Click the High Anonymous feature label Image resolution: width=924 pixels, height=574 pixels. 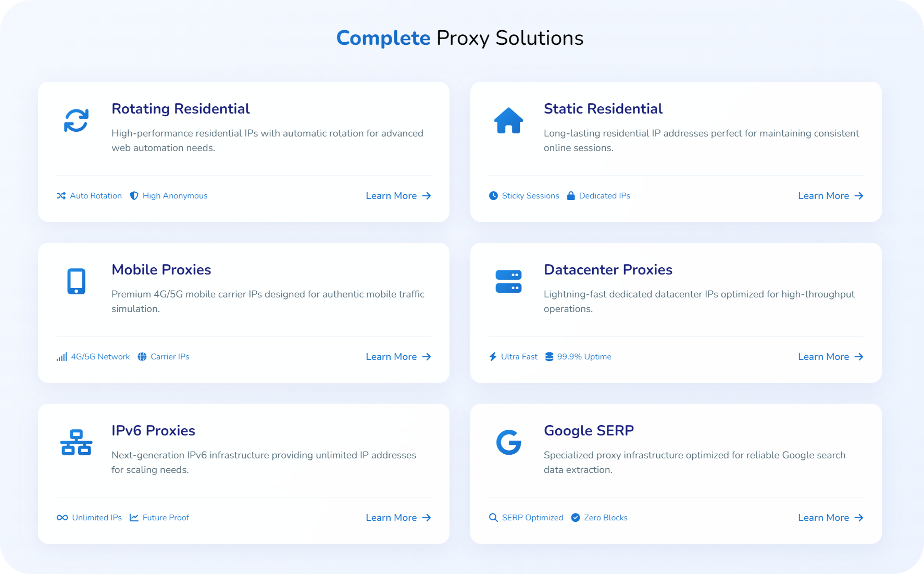click(175, 196)
